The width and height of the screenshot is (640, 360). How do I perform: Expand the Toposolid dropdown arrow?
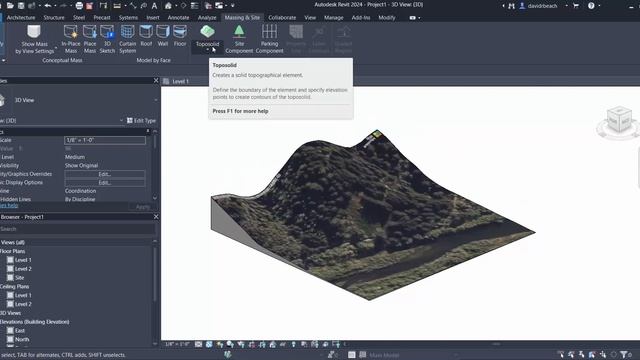tap(207, 50)
